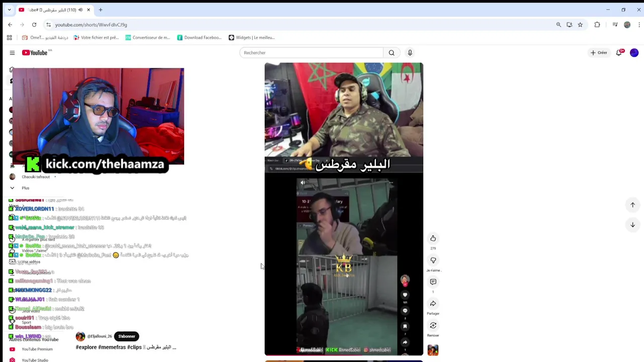The height and width of the screenshot is (362, 644).
Task: Open the sound thumbnail below Remixer
Action: tap(433, 350)
